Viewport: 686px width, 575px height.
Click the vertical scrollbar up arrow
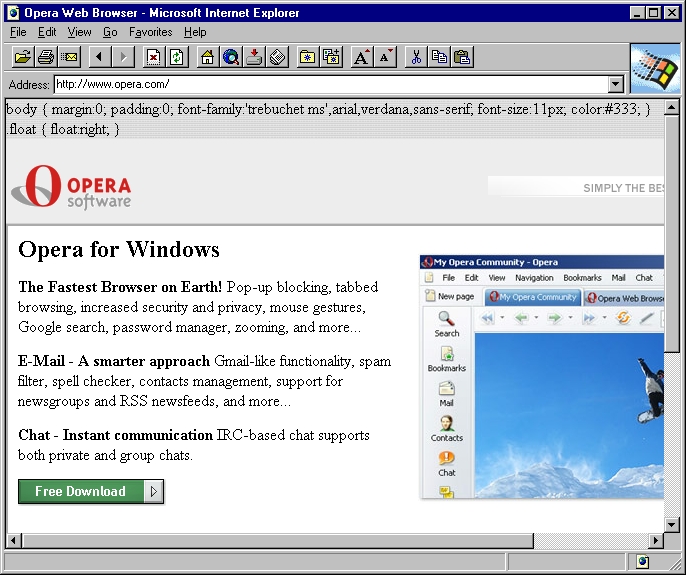672,107
